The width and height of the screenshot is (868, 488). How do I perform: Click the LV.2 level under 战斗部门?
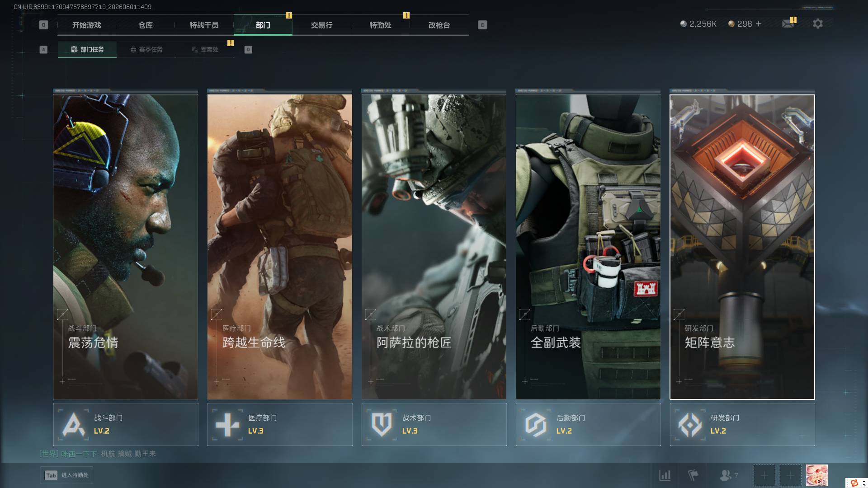click(102, 431)
